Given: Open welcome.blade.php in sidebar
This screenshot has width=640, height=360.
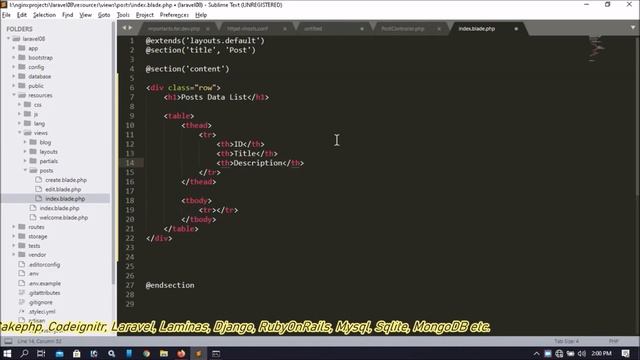Looking at the screenshot, I should (x=64, y=218).
